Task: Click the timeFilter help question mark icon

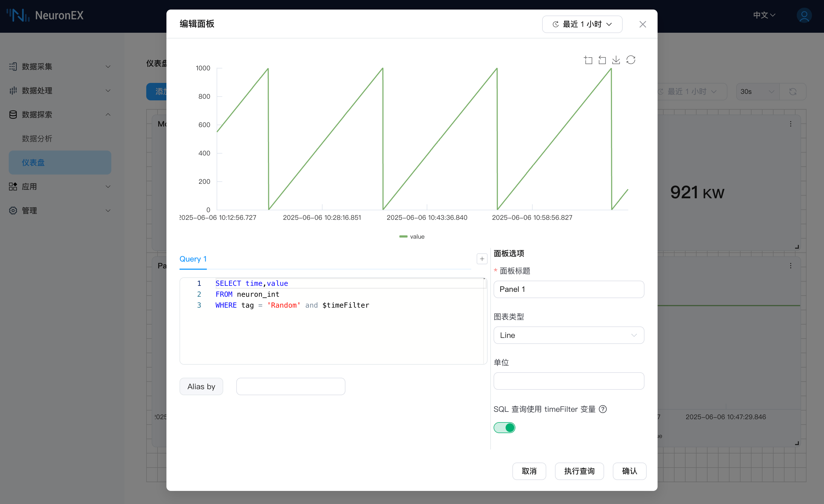Action: click(603, 409)
